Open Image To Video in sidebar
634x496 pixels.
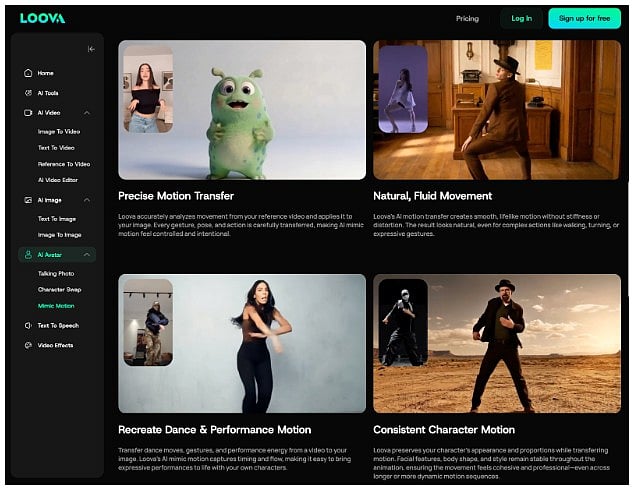pos(59,131)
